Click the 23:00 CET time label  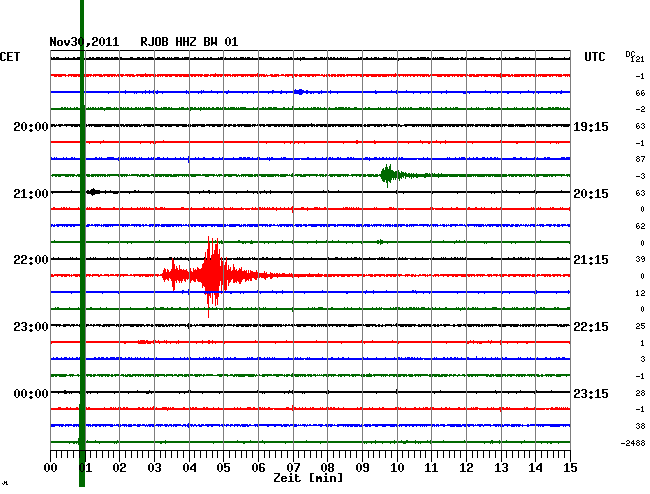tap(31, 327)
